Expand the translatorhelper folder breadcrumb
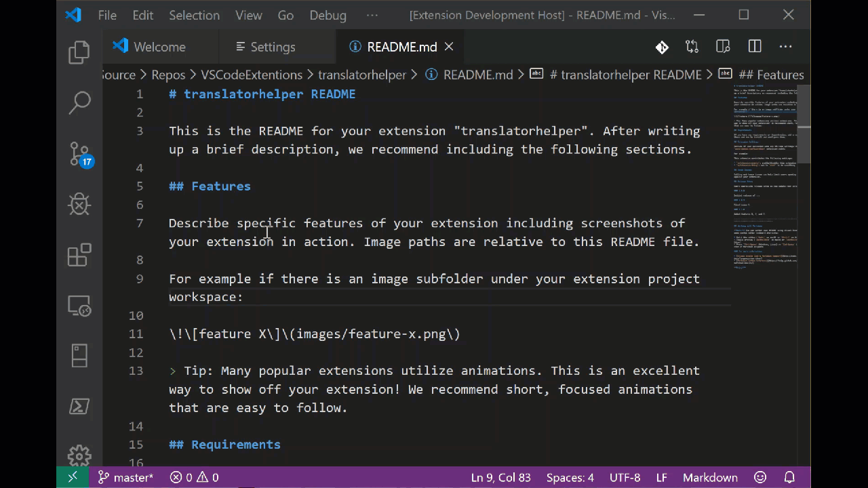The width and height of the screenshot is (868, 488). (362, 75)
